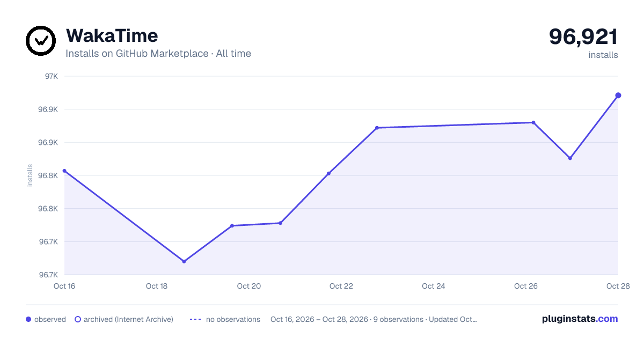
Task: Click the WakaTime logo icon
Action: click(41, 41)
